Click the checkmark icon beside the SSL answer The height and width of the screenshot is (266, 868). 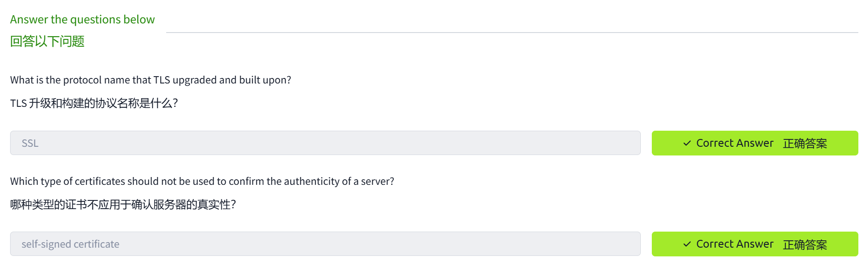coord(687,143)
